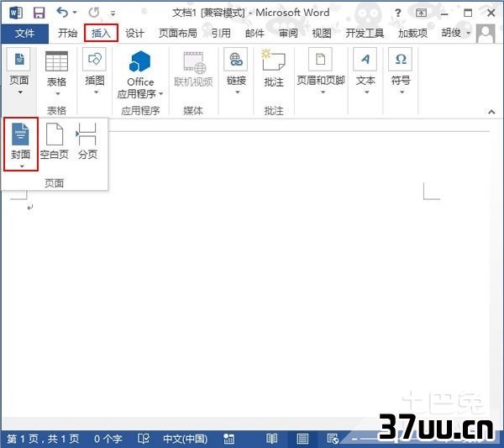Undo the last action
Screen dimensions: 504x448
click(62, 13)
